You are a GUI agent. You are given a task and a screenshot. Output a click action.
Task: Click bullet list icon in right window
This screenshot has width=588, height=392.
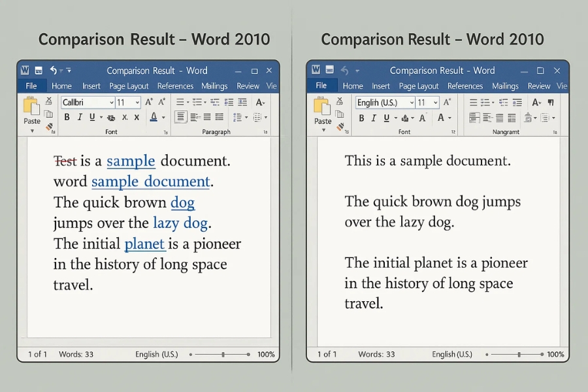pyautogui.click(x=474, y=102)
